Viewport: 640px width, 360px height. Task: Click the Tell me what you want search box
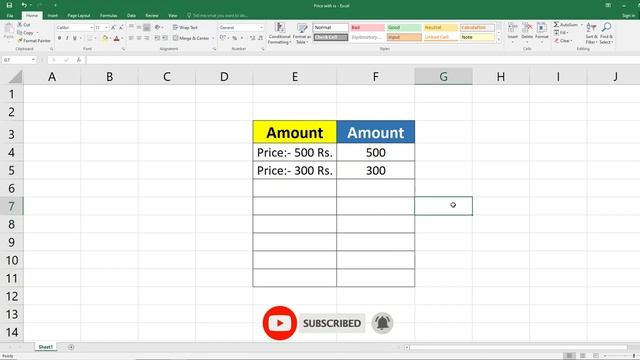pos(218,16)
